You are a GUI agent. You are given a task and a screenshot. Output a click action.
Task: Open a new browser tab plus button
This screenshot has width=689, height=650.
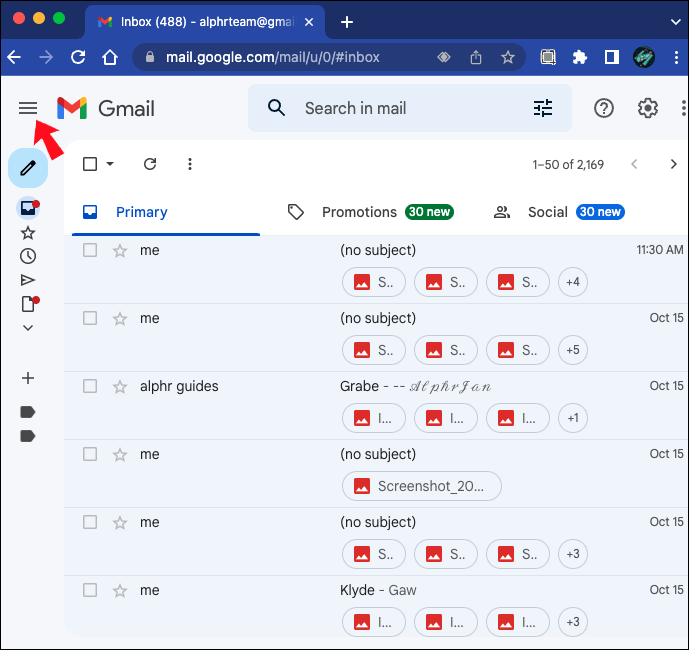347,22
